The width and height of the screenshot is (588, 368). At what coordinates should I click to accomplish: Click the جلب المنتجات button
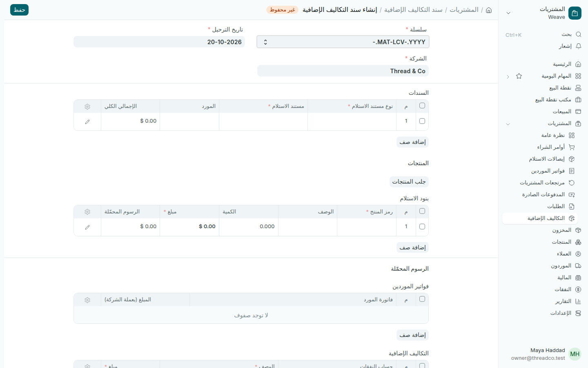409,182
